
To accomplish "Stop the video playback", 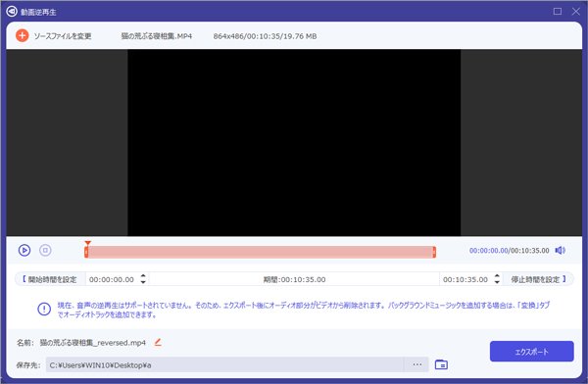I will coord(45,250).
